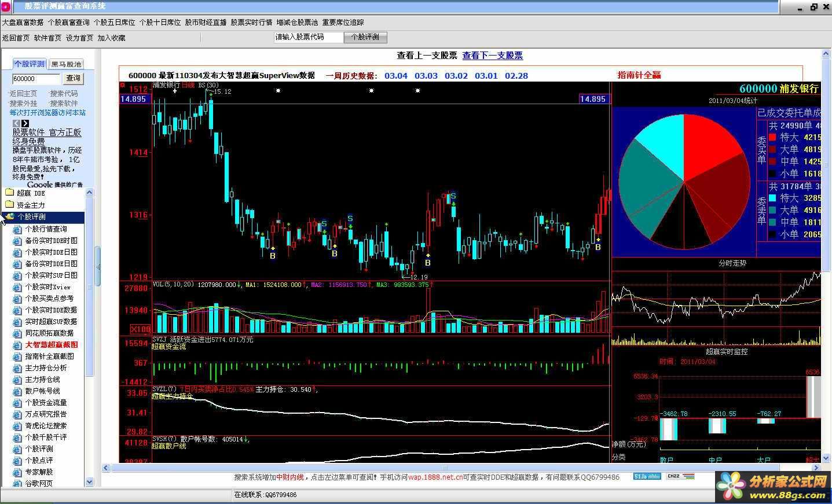832x504 pixels.
Task: Click the page icon beside 主力持仓线
Action: [17, 380]
